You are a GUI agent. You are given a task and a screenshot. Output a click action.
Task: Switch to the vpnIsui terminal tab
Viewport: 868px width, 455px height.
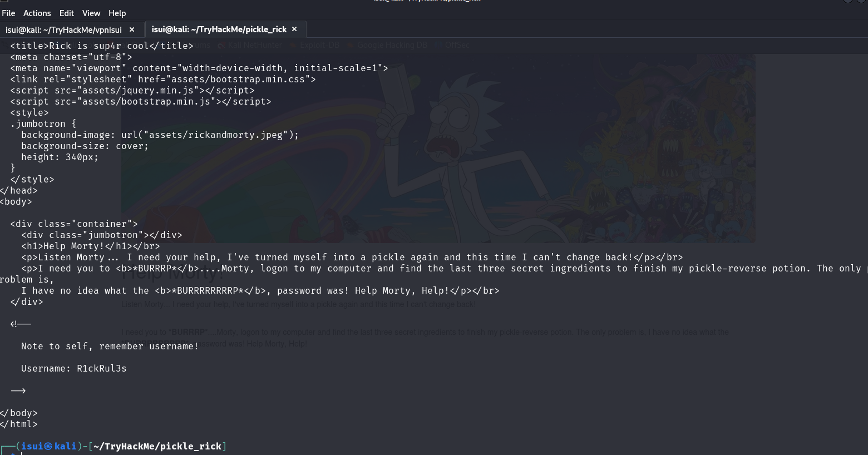point(63,29)
